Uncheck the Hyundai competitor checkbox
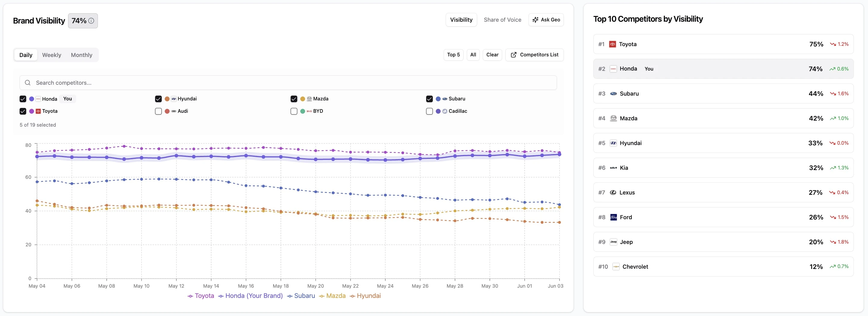The height and width of the screenshot is (316, 868). coord(158,99)
